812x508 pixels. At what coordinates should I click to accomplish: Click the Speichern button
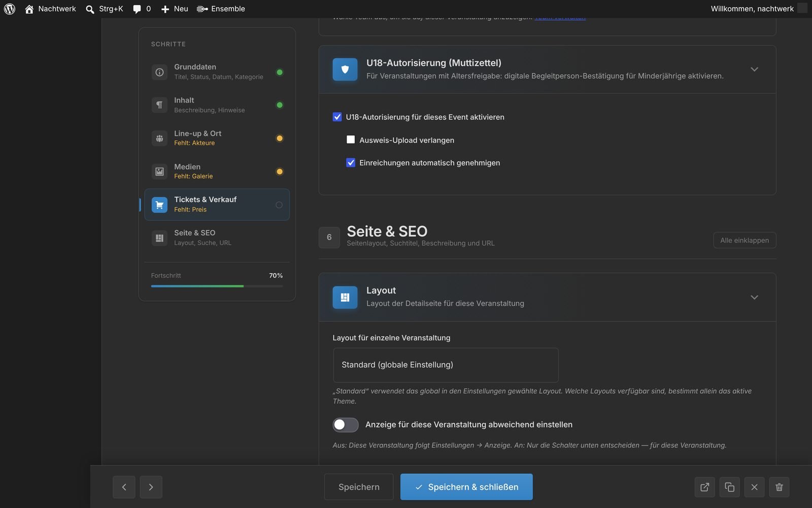[359, 487]
